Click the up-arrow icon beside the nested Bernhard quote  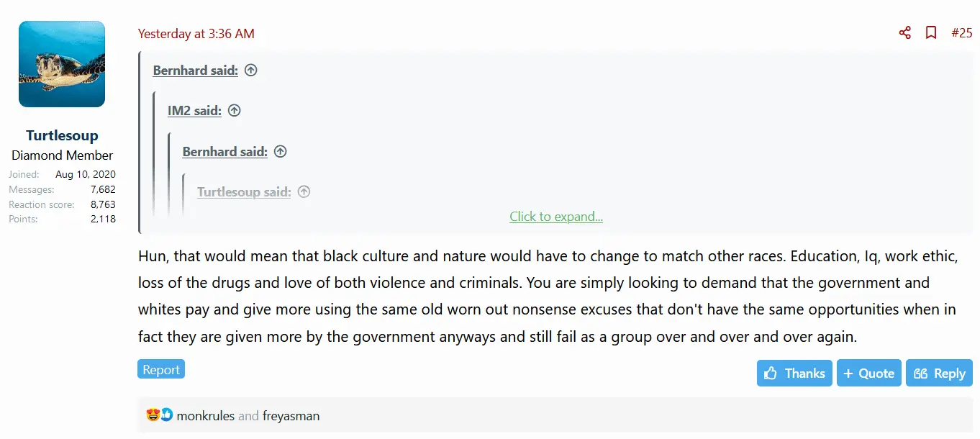click(281, 152)
